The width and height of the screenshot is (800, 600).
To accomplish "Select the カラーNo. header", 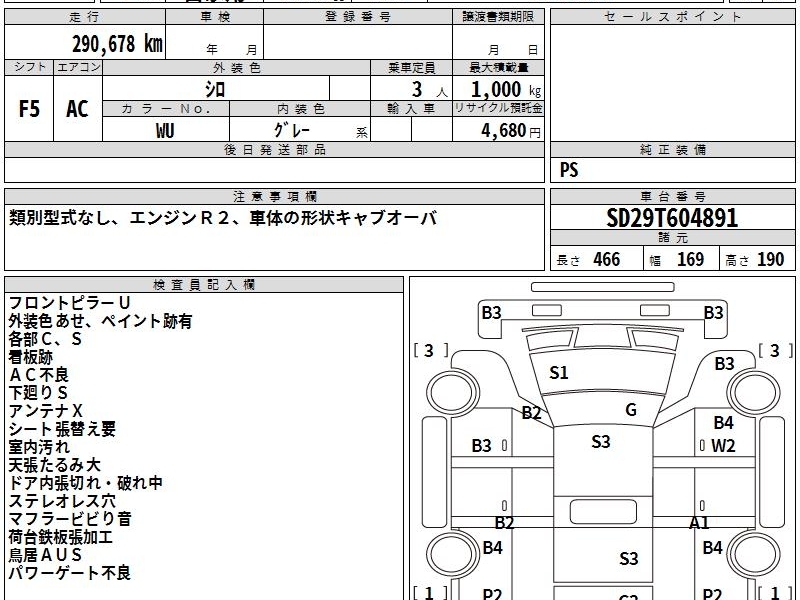I will coord(166,109).
